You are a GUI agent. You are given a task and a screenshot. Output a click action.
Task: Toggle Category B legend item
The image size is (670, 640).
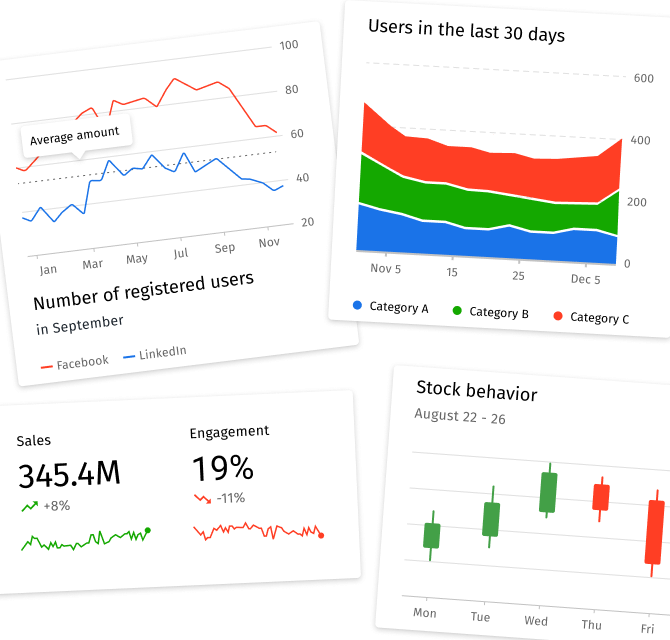491,312
